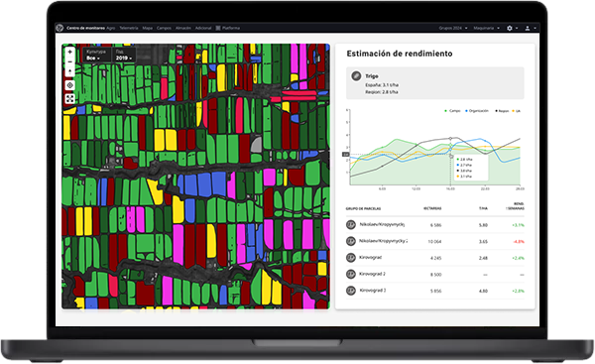
Task: Click the Plataforma grid icon
Action: point(218,28)
